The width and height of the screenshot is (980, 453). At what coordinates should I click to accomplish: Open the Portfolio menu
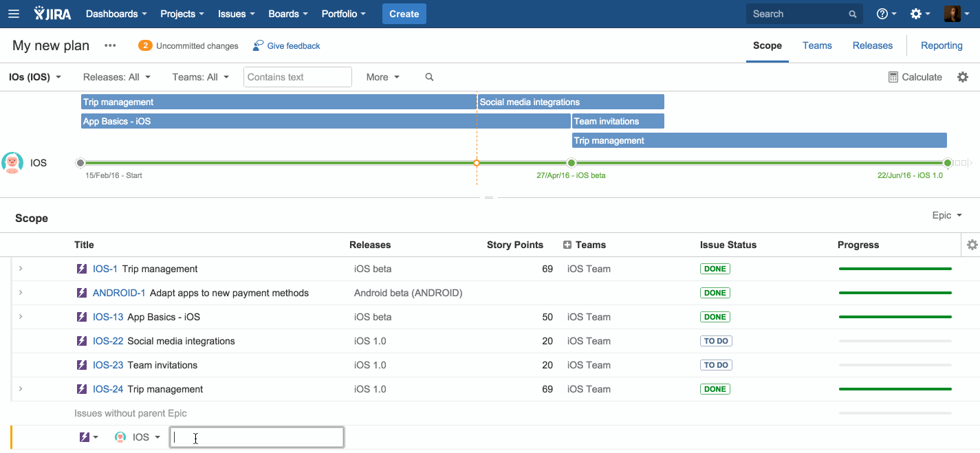pos(343,14)
